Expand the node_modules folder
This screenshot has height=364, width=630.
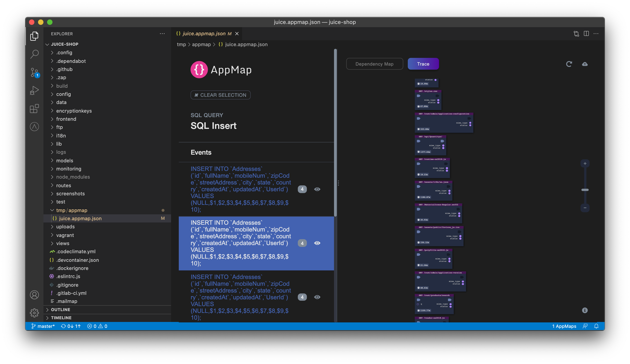pyautogui.click(x=107, y=177)
